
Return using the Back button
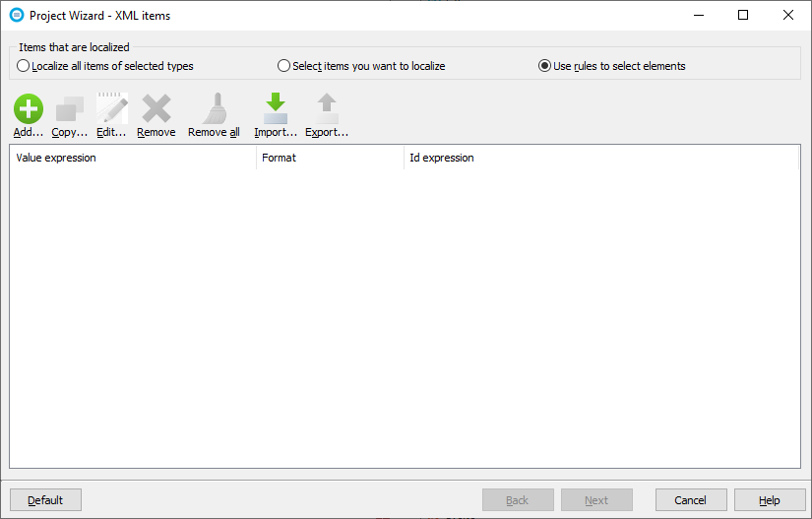pos(518,500)
